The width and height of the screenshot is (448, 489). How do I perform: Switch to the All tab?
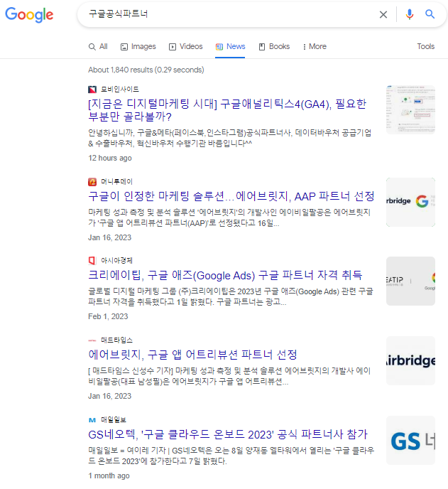pyautogui.click(x=98, y=46)
